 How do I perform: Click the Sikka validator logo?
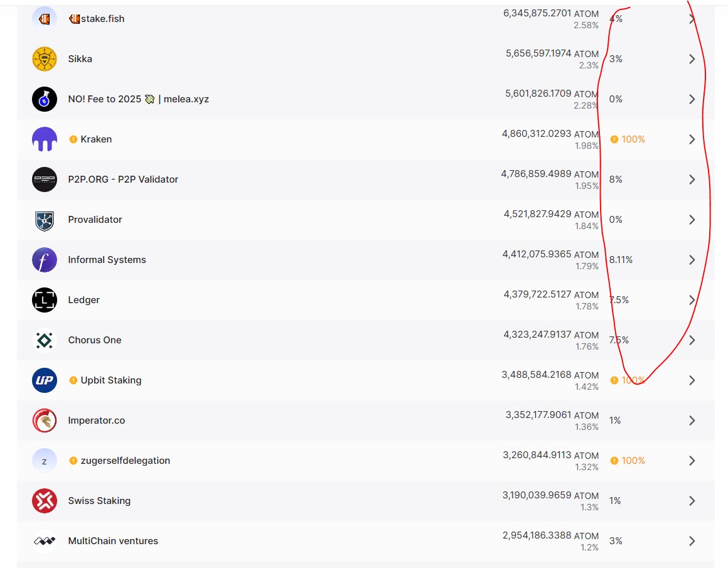tap(45, 59)
